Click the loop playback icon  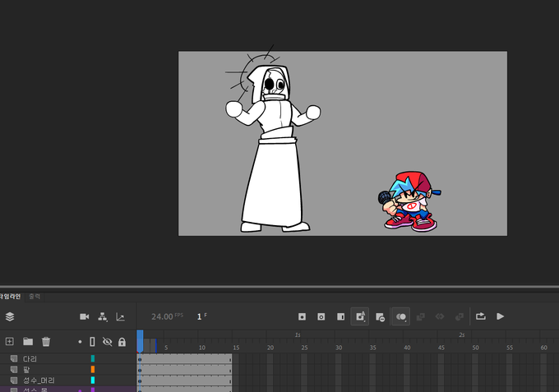481,316
